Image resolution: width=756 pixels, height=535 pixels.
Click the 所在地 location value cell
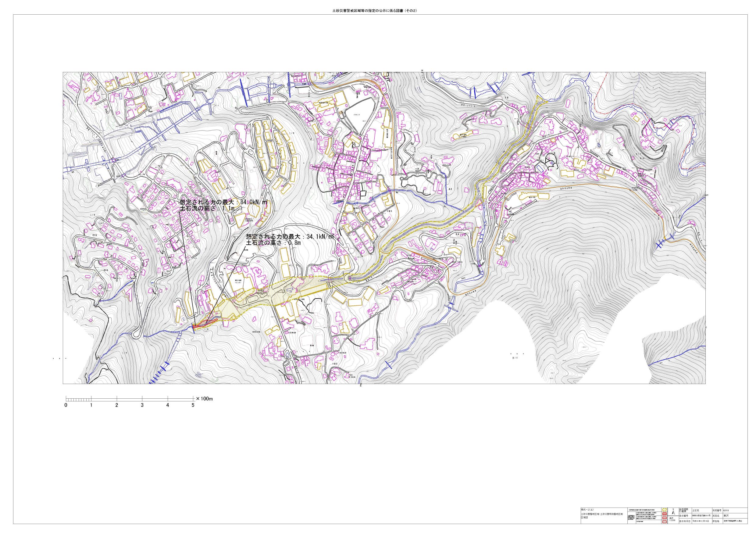coord(732,521)
